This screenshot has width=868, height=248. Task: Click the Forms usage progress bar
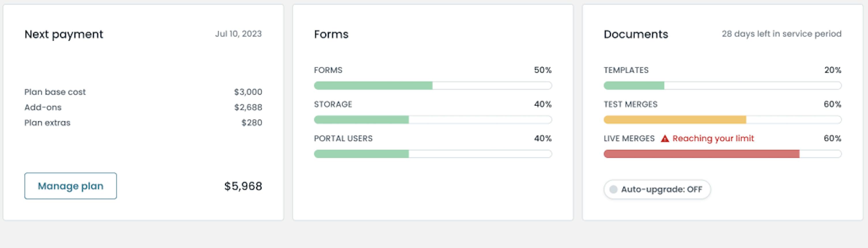(433, 86)
